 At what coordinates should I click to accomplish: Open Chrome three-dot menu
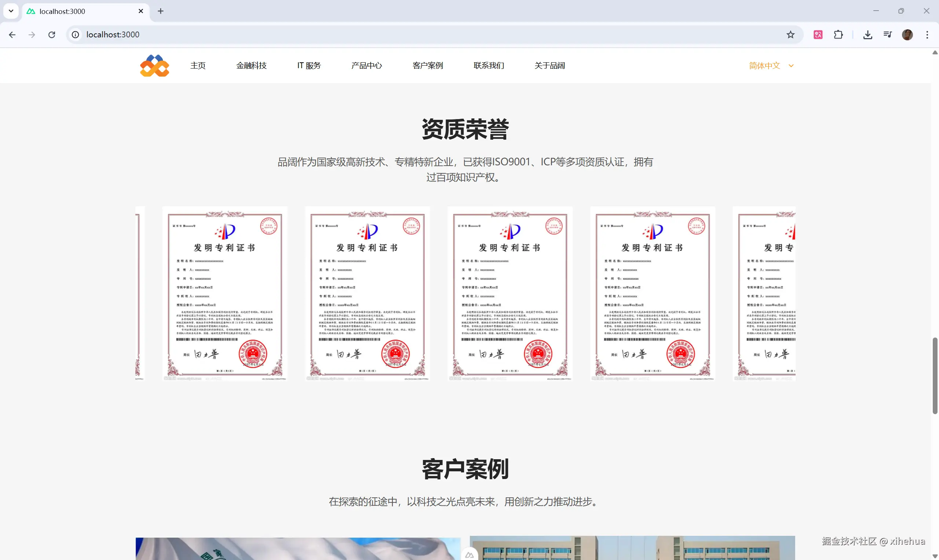point(927,35)
